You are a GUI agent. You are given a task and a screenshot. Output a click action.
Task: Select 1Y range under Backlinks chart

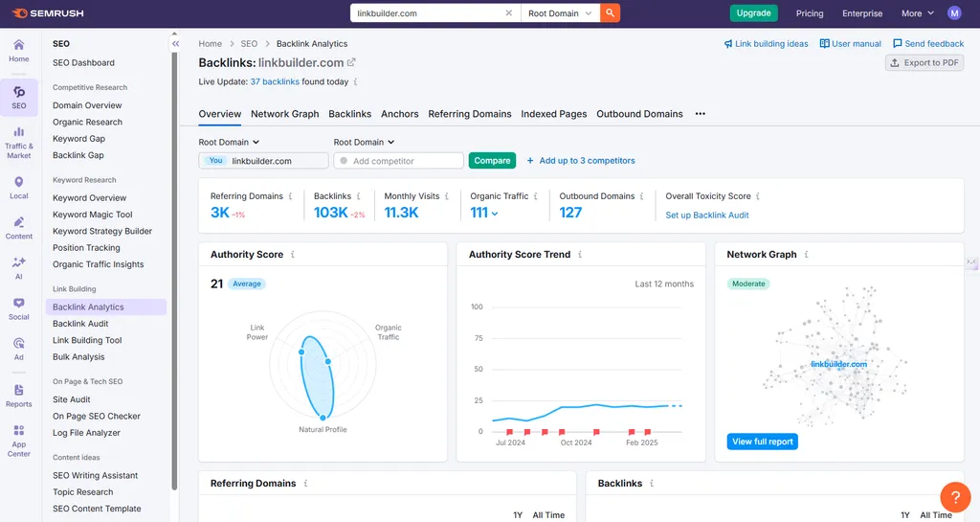click(905, 515)
